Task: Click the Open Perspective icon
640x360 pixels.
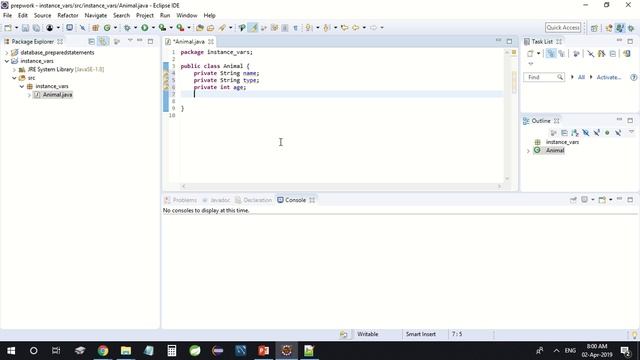Action: [594, 28]
